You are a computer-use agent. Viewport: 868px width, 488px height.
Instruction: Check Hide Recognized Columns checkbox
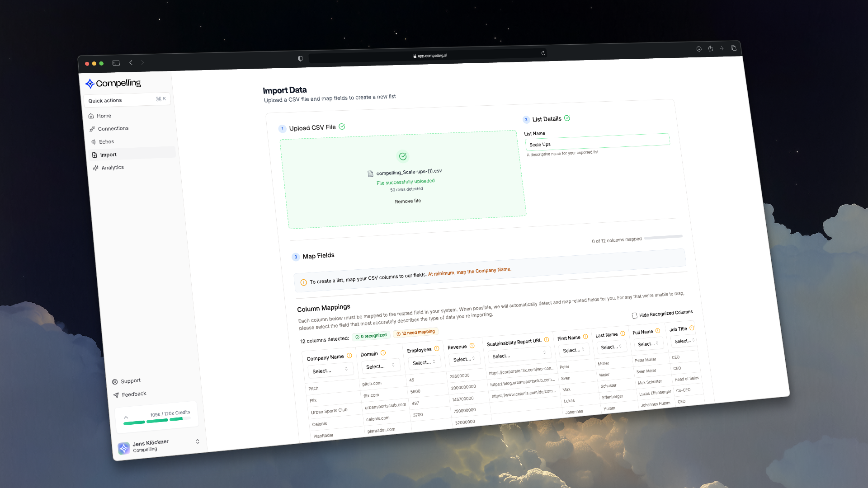(634, 315)
